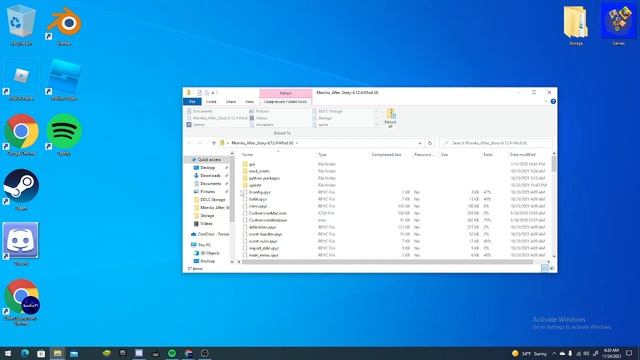Click the volume icon in system tray

coord(586,353)
